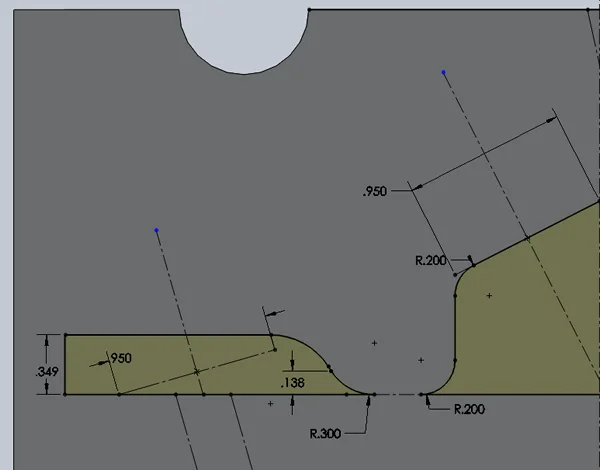The height and width of the screenshot is (470, 600).
Task: Pick the .950 dimension inside the left slot
Action: pyautogui.click(x=119, y=358)
